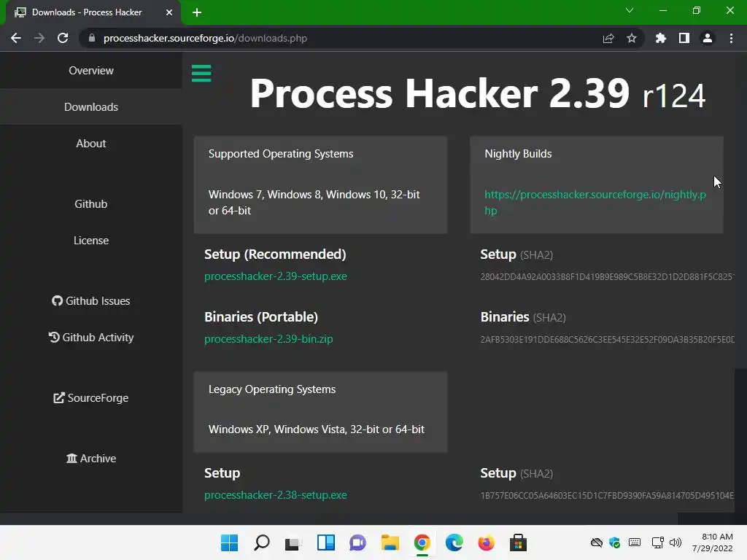Open a new tab with plus button
The width and height of the screenshot is (747, 560).
[197, 12]
